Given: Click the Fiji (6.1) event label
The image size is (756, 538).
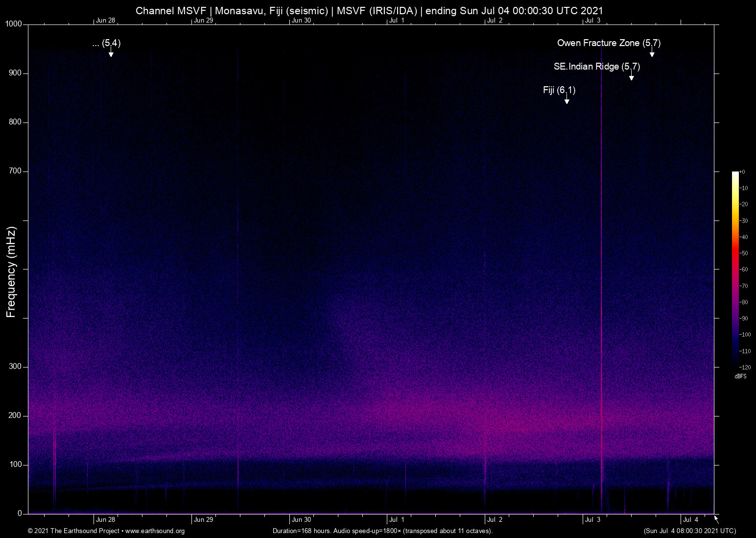Looking at the screenshot, I should tap(559, 90).
